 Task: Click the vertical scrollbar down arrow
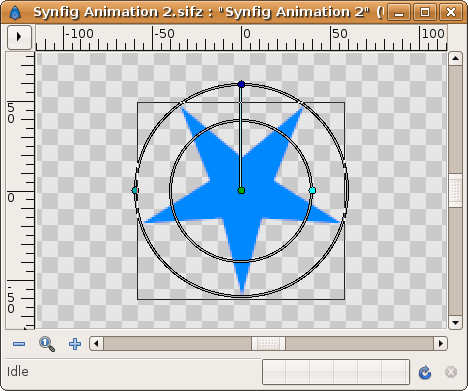(455, 322)
